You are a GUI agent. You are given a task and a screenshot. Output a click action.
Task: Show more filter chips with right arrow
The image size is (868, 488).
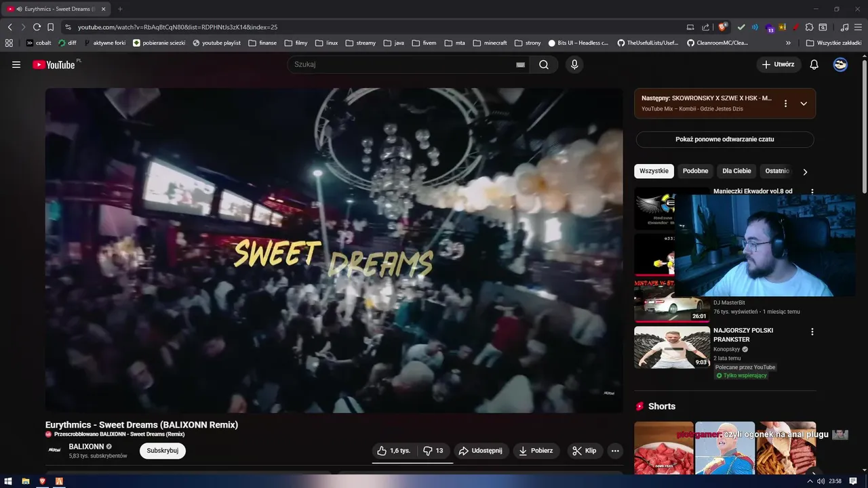pyautogui.click(x=805, y=171)
